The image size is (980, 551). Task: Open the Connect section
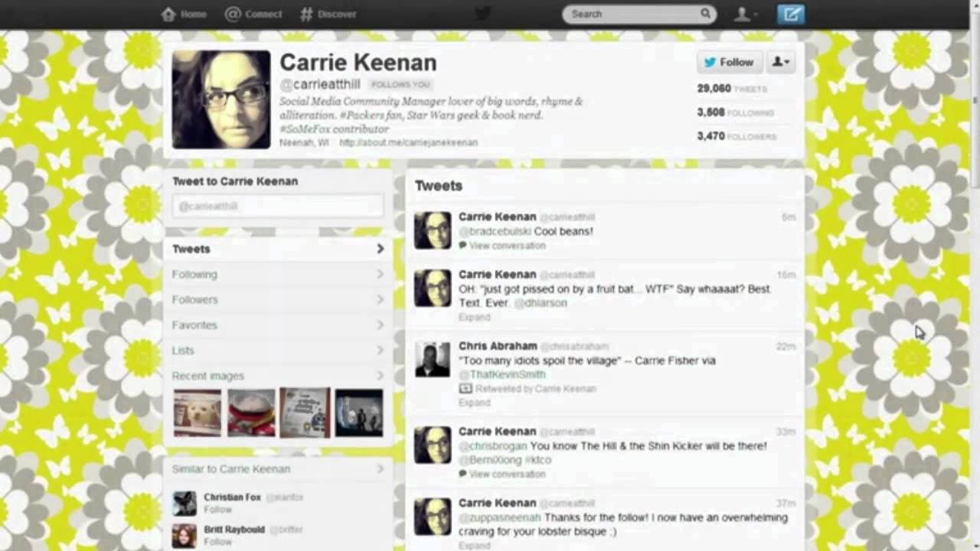pyautogui.click(x=253, y=14)
